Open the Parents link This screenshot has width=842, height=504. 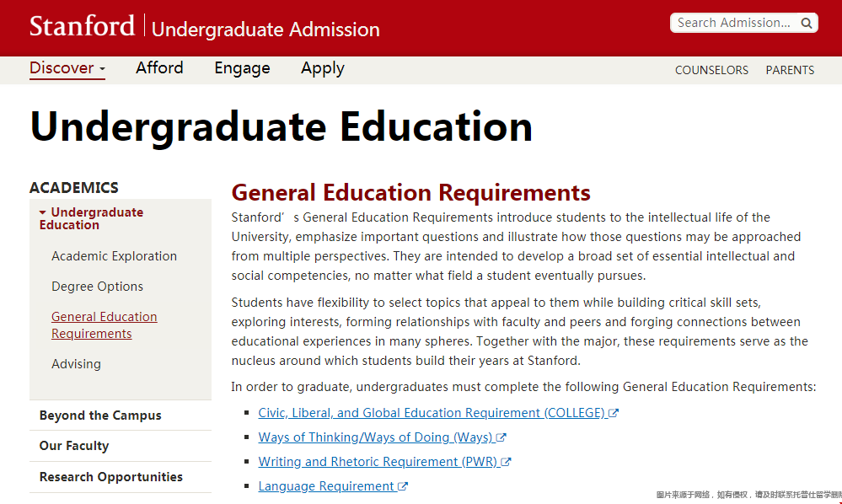790,70
